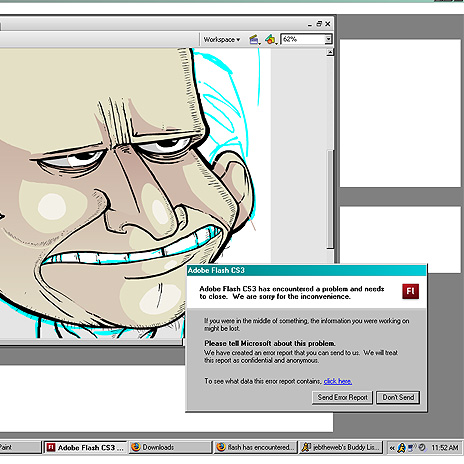Screen dimensions: 464x464
Task: Click the Edit Scene clapperboard icon
Action: [x=254, y=39]
